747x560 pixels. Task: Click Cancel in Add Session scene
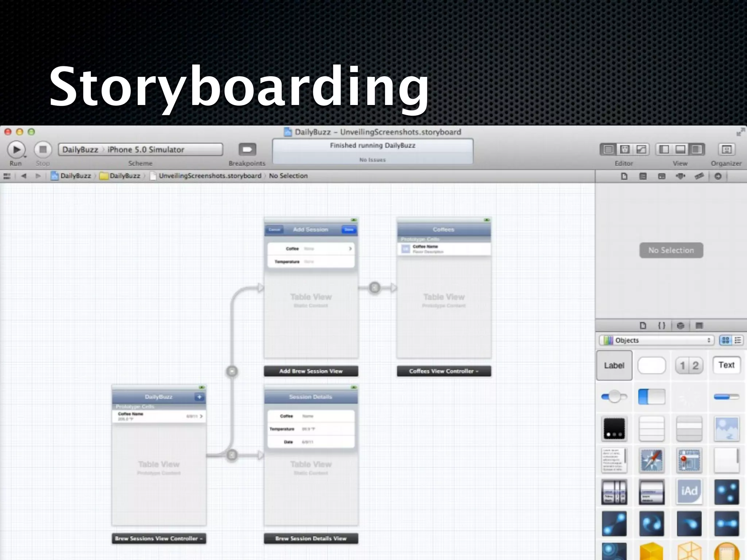274,230
